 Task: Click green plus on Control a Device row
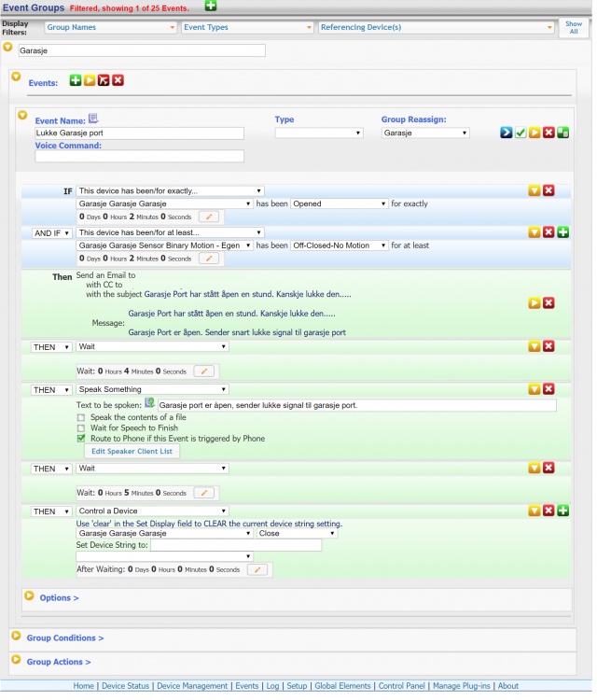click(x=563, y=511)
